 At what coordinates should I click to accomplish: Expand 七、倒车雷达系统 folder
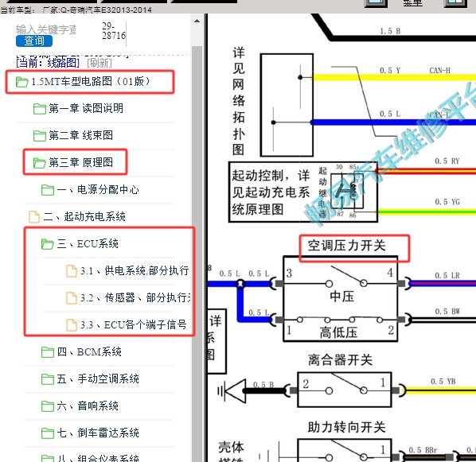click(98, 433)
